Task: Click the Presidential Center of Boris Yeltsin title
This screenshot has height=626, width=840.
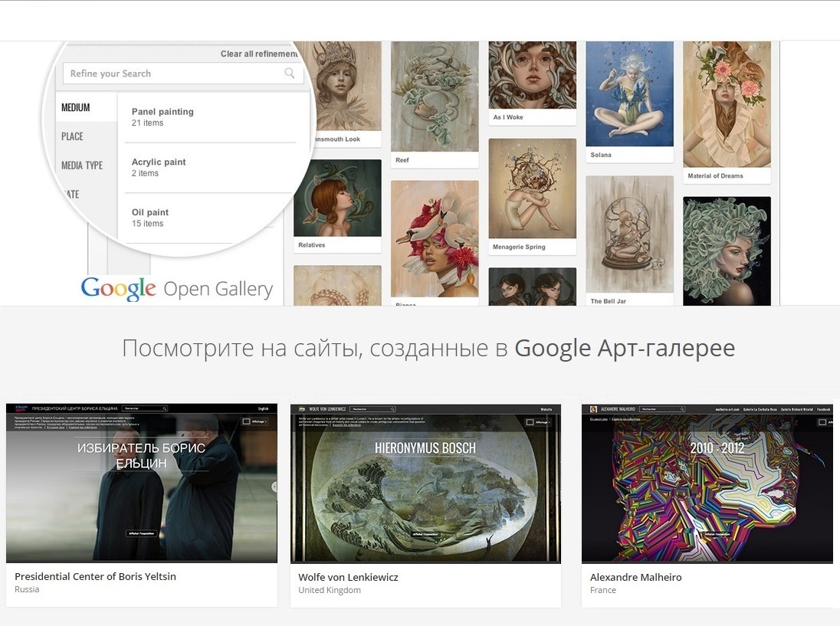Action: (x=95, y=576)
